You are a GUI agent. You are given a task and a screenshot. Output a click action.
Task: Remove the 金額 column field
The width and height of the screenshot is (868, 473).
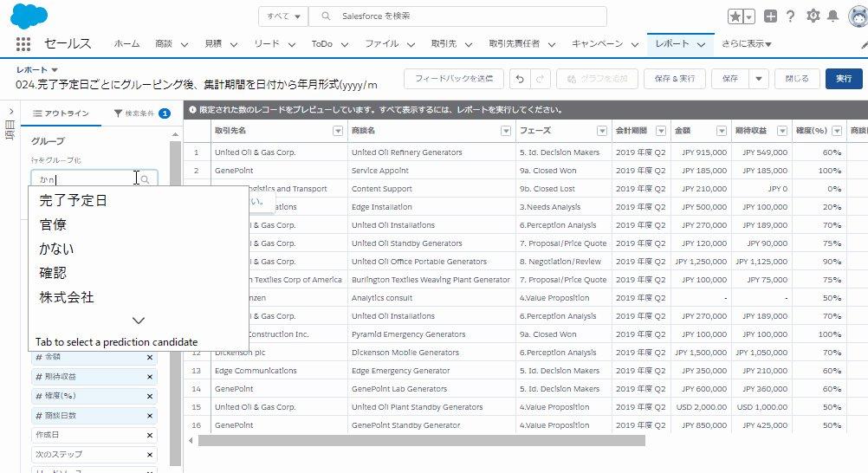150,358
